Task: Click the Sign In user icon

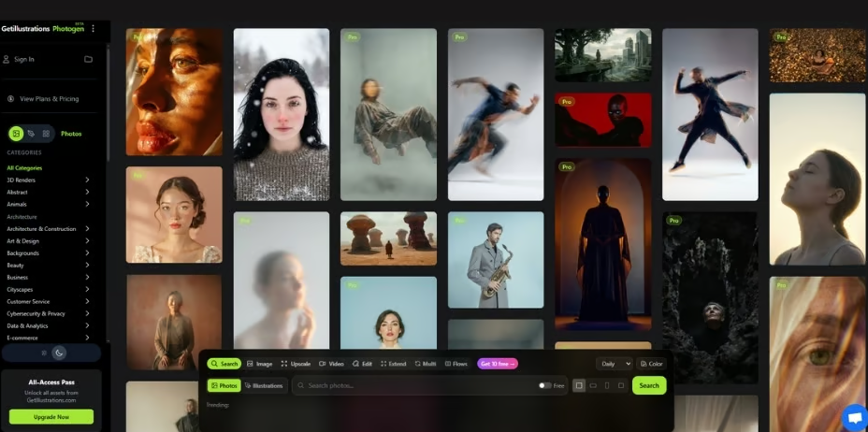Action: click(7, 59)
